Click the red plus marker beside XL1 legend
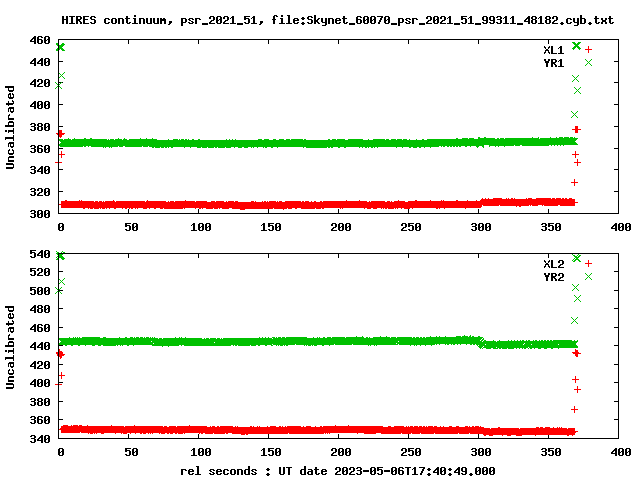The width and height of the screenshot is (640, 480). pos(588,50)
